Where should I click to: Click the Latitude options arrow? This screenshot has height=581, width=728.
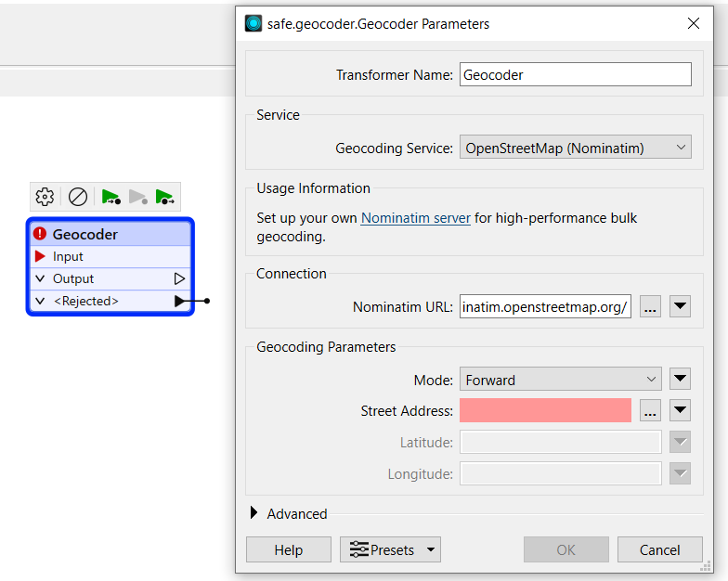(680, 442)
